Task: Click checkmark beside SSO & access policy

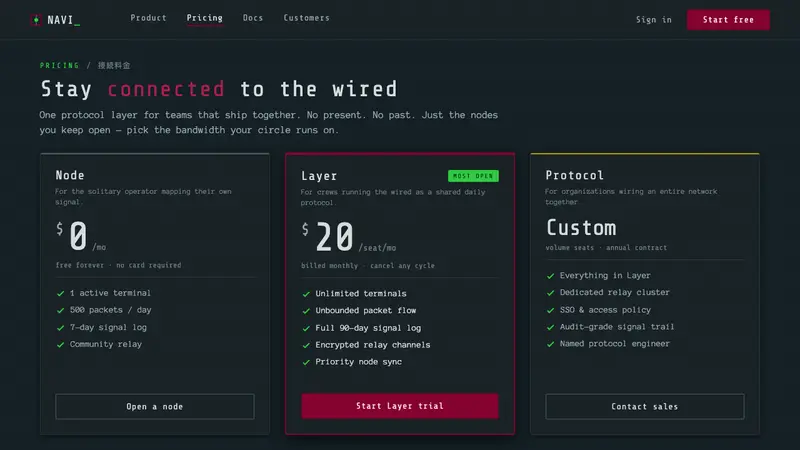Action: click(551, 310)
